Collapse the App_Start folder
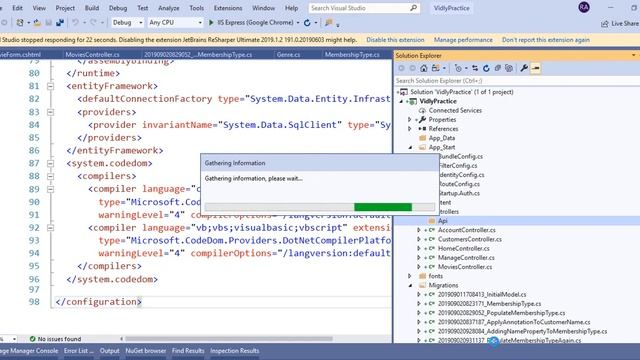The height and width of the screenshot is (360, 640). coord(410,147)
